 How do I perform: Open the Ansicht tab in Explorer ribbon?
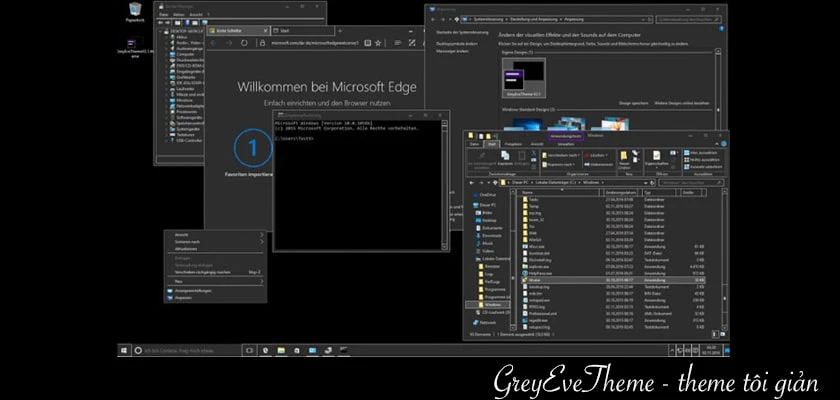537,144
